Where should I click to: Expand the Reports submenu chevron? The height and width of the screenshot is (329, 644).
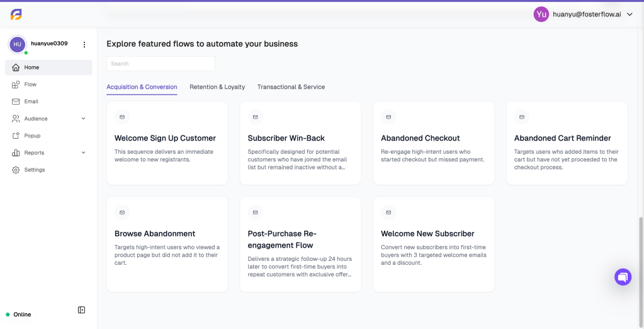click(83, 153)
